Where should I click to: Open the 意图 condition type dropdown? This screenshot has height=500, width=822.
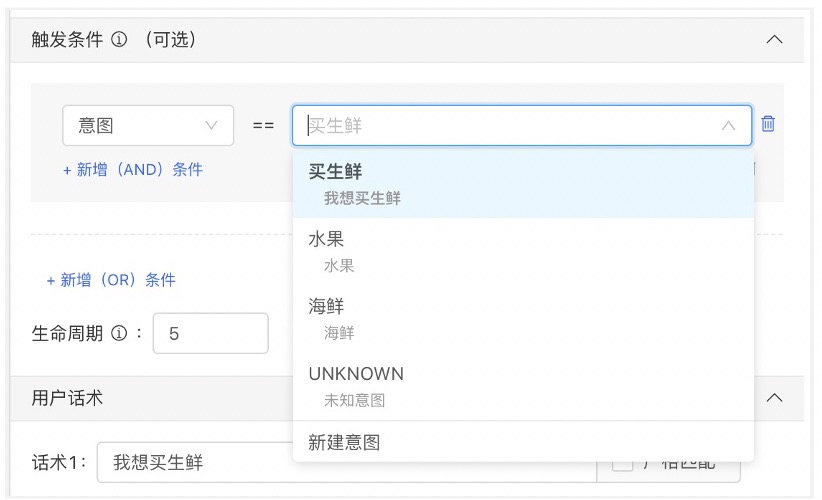[148, 125]
